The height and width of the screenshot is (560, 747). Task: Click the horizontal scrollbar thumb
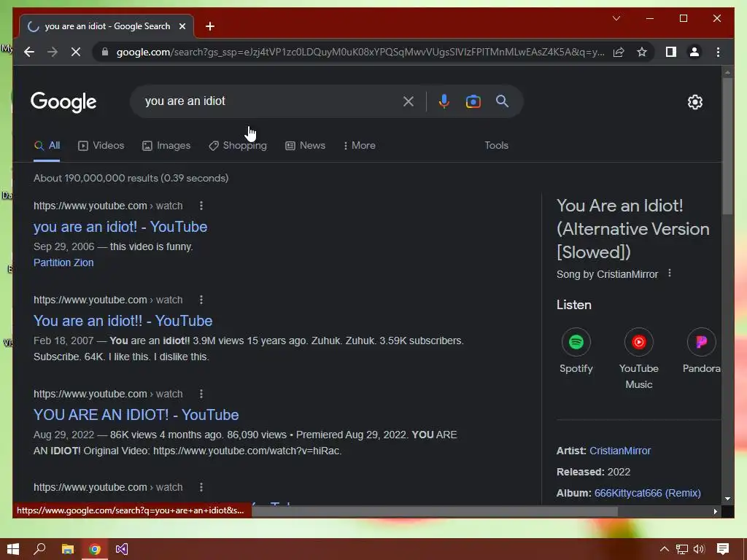point(435,511)
